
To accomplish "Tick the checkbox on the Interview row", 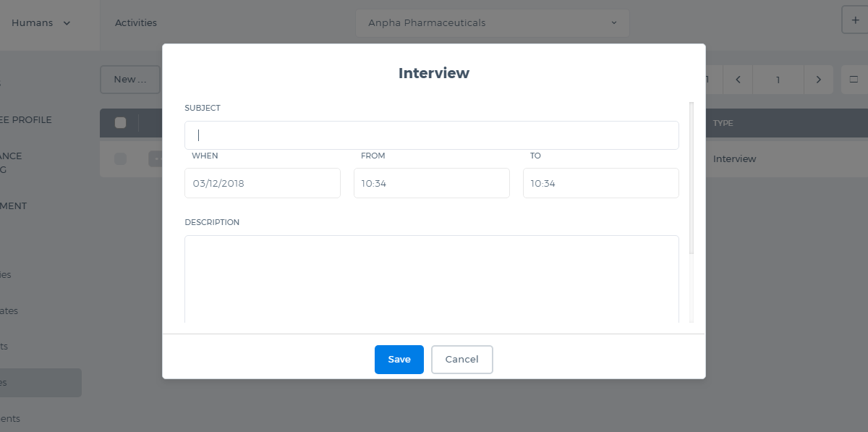I will [121, 158].
